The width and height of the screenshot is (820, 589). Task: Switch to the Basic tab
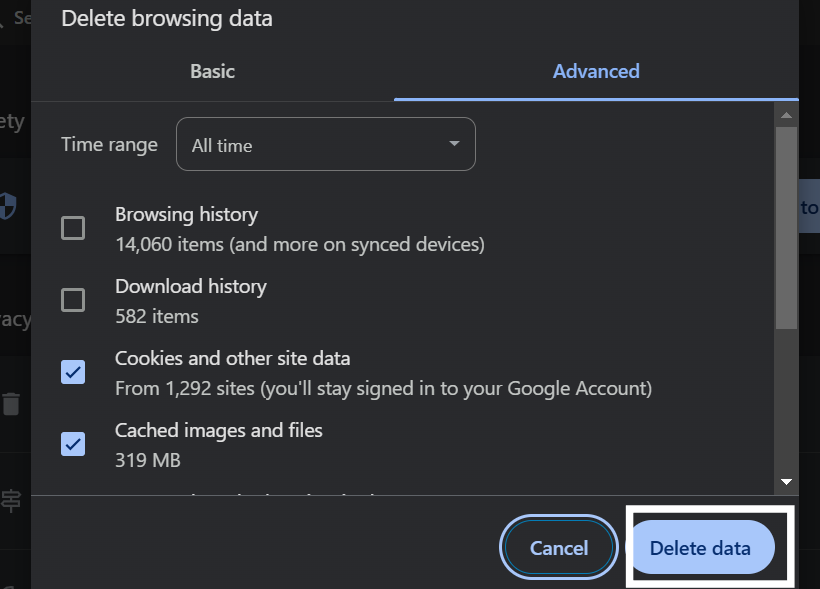coord(212,71)
